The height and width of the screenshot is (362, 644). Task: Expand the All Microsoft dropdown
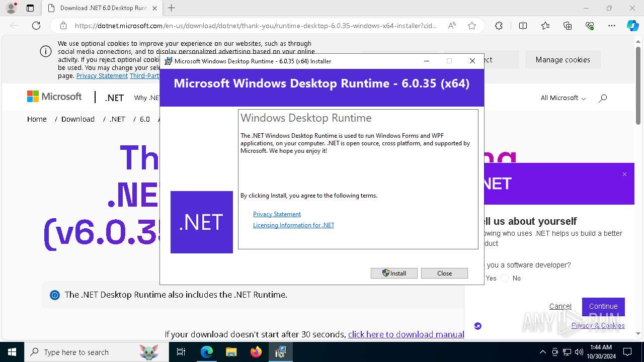pos(563,98)
